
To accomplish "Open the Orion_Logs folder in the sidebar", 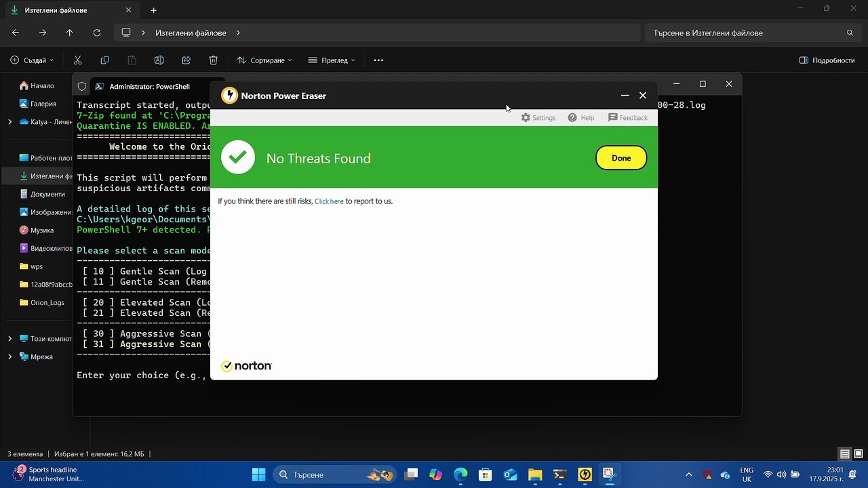I will (42, 302).
